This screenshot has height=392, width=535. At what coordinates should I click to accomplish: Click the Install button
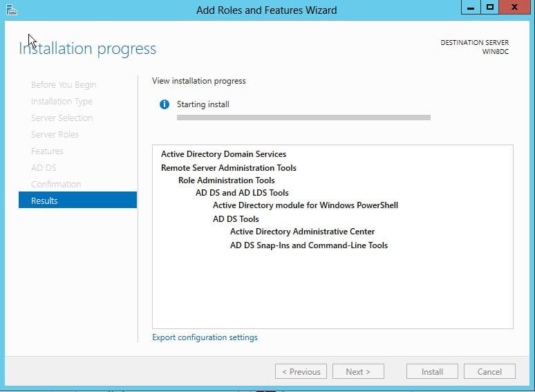tap(432, 371)
